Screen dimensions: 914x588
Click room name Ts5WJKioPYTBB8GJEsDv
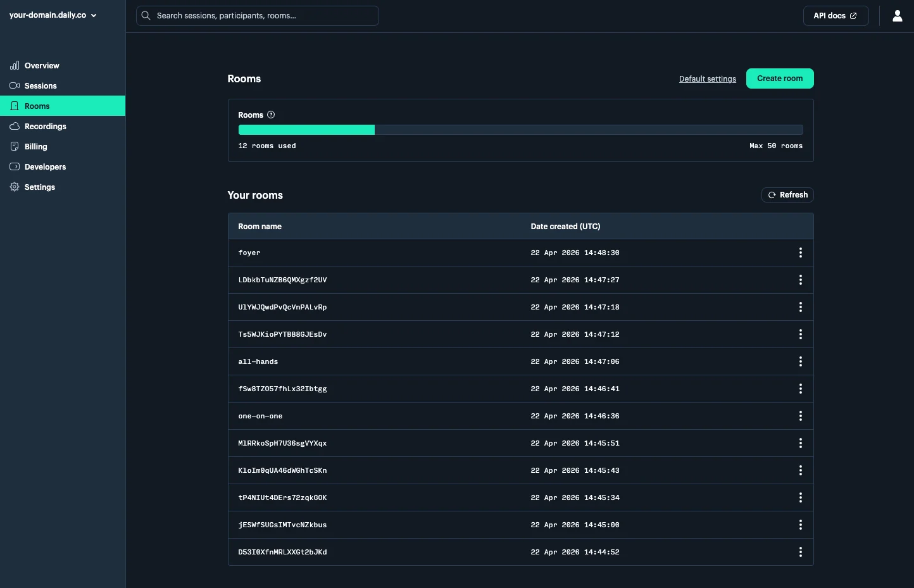282,334
